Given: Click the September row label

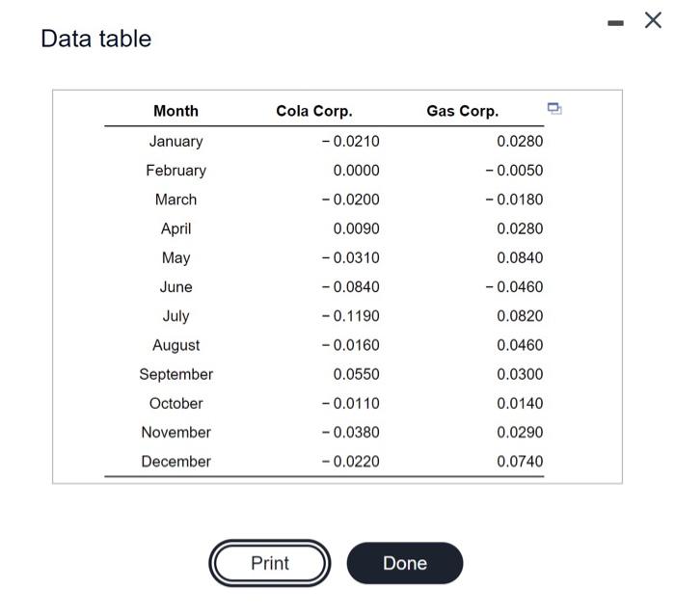Looking at the screenshot, I should click(176, 374).
